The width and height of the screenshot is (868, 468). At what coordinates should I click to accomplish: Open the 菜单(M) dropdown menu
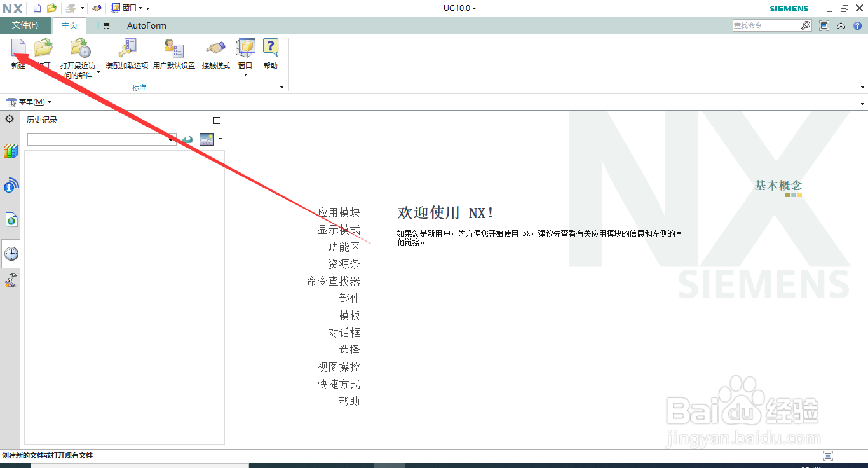[28, 102]
